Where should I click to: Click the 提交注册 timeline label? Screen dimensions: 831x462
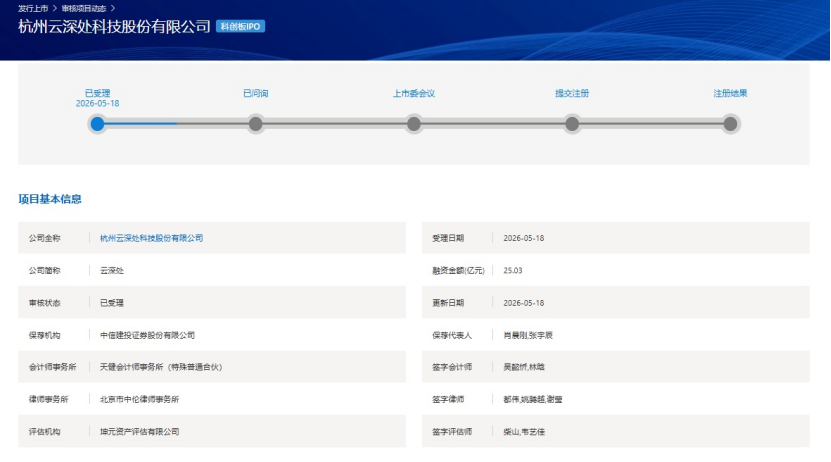click(x=572, y=93)
